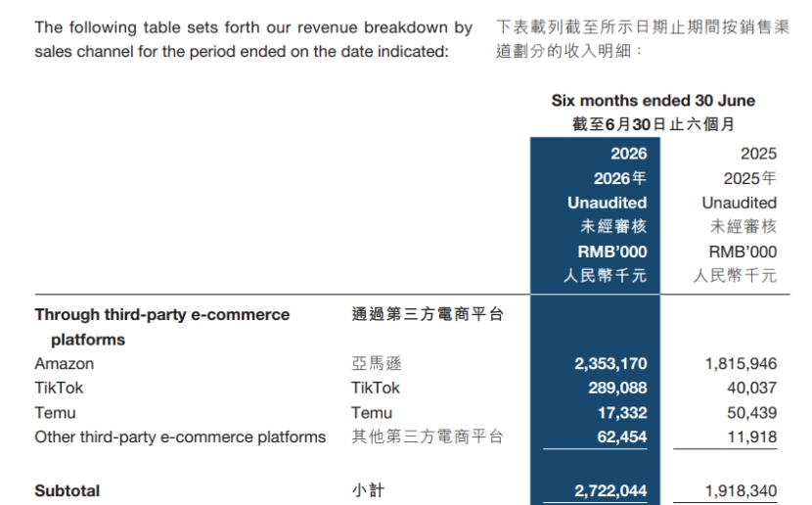The height and width of the screenshot is (505, 812).
Task: Select Temu 2026 value 17,332
Action: (x=622, y=413)
